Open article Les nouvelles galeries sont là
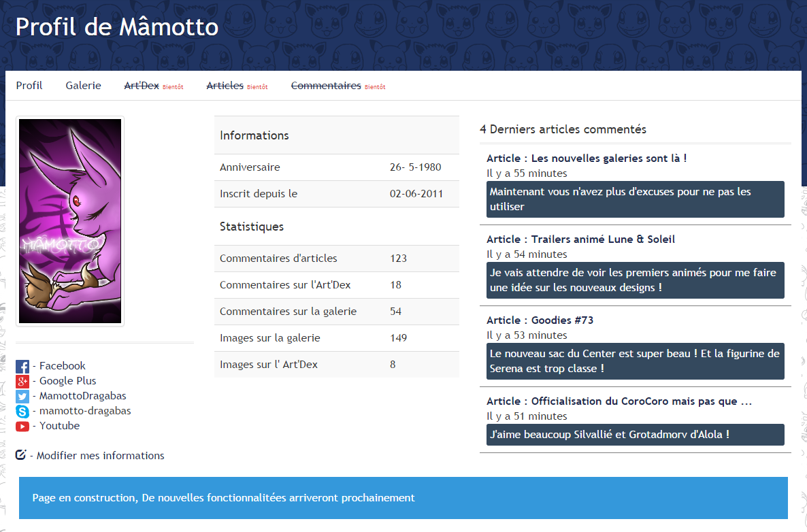The image size is (807, 532). [x=586, y=159]
